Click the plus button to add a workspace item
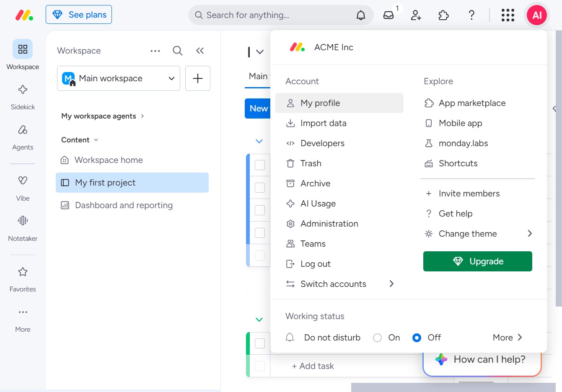562x392 pixels. pos(198,78)
